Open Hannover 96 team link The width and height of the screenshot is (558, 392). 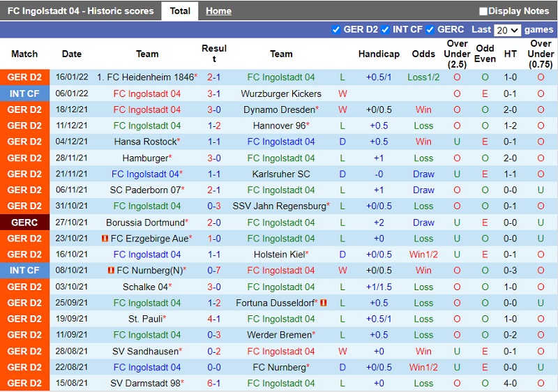coord(280,126)
